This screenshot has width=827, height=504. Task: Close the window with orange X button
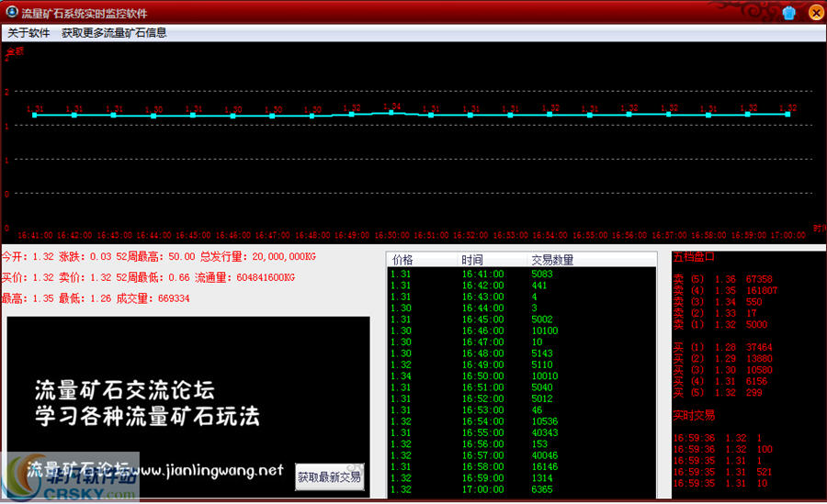tap(816, 13)
